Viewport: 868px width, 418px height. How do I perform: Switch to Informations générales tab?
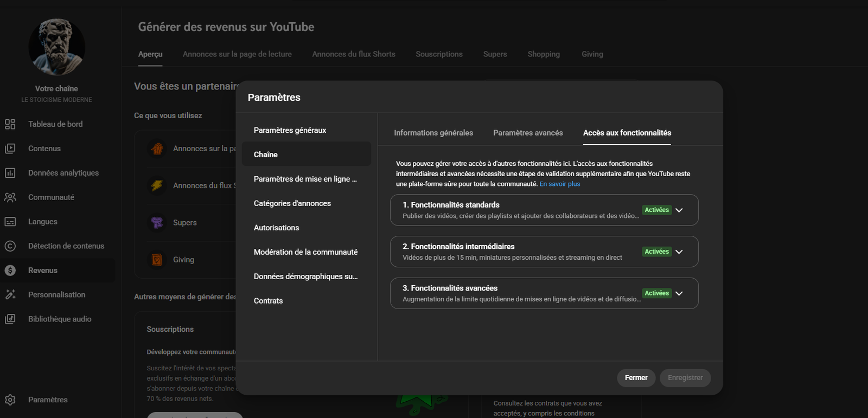coord(433,133)
